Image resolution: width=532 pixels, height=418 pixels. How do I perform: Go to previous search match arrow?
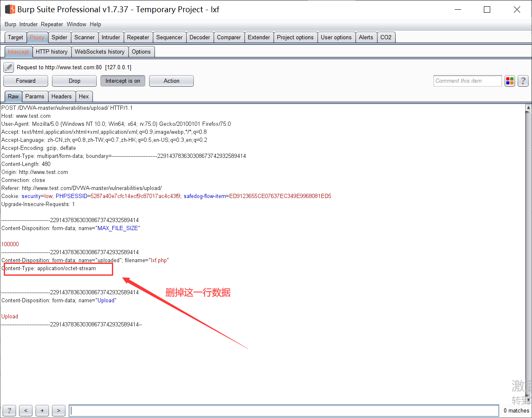26,410
